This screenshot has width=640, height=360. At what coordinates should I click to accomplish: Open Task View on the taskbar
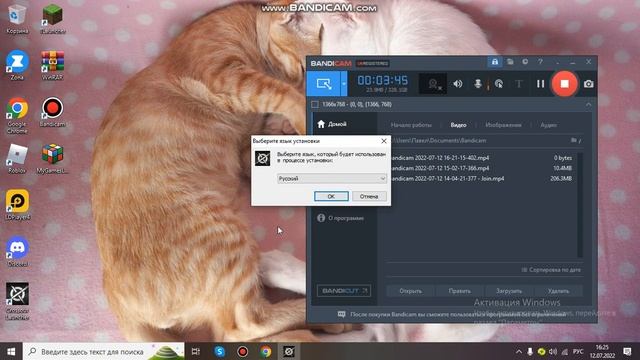point(196,351)
